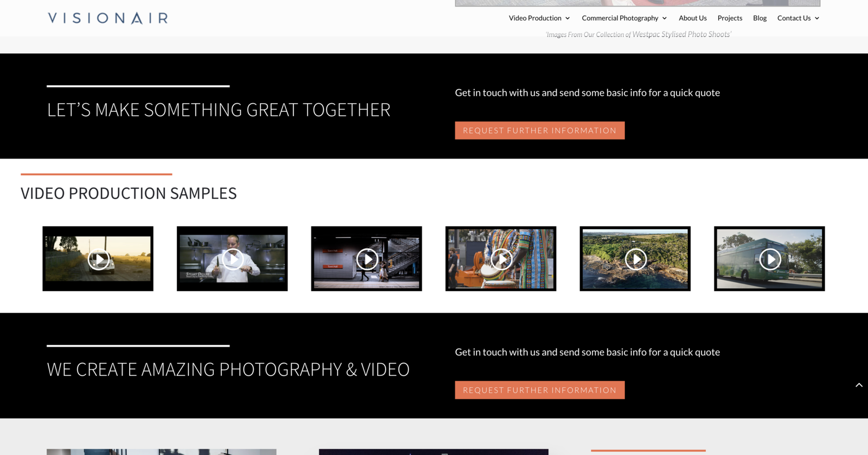This screenshot has width=868, height=455.
Task: Play the train station video
Action: (367, 259)
